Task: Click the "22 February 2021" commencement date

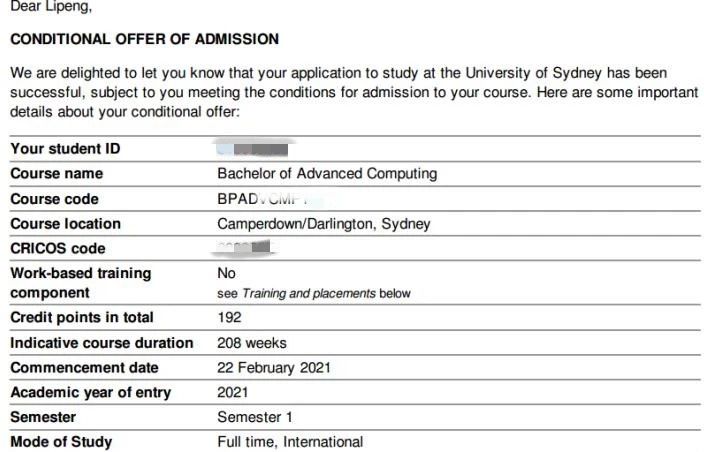Action: click(x=274, y=368)
